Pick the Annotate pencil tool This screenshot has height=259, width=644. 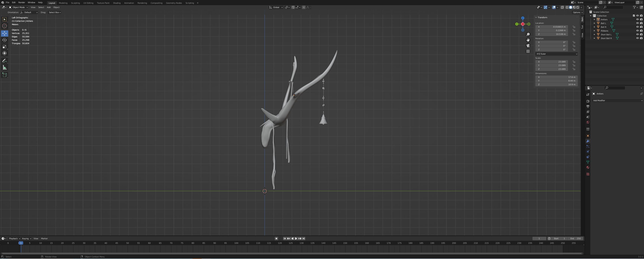coord(5,61)
